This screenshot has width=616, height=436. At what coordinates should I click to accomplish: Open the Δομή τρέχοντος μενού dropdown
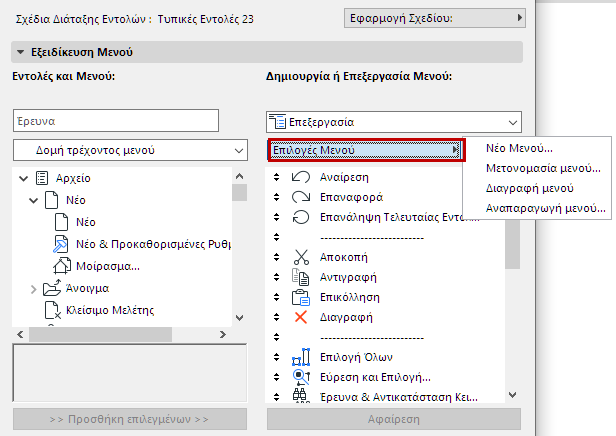point(129,150)
